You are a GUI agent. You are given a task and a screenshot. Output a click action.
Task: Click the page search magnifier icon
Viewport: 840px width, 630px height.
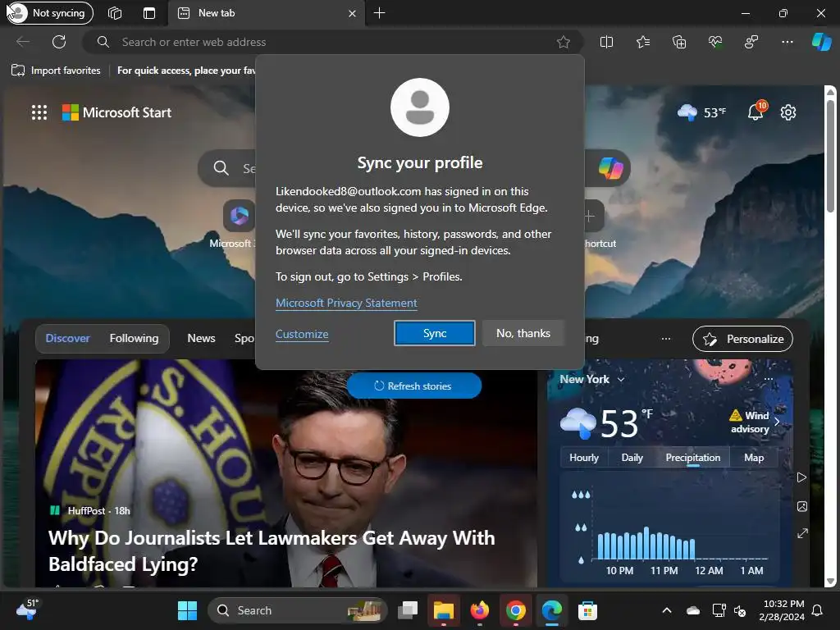tap(221, 168)
